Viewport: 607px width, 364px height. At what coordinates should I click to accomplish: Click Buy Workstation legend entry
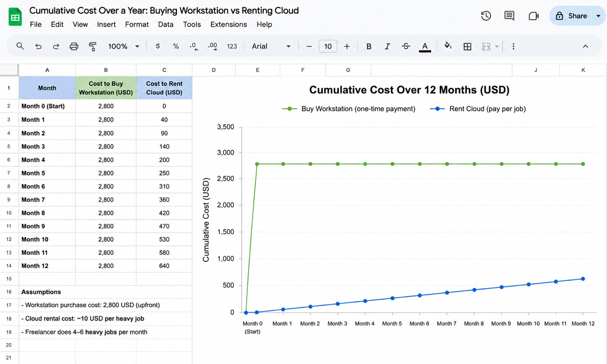pos(349,109)
